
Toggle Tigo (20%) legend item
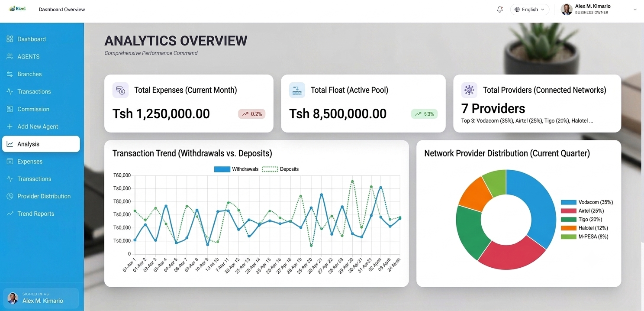[581, 220]
